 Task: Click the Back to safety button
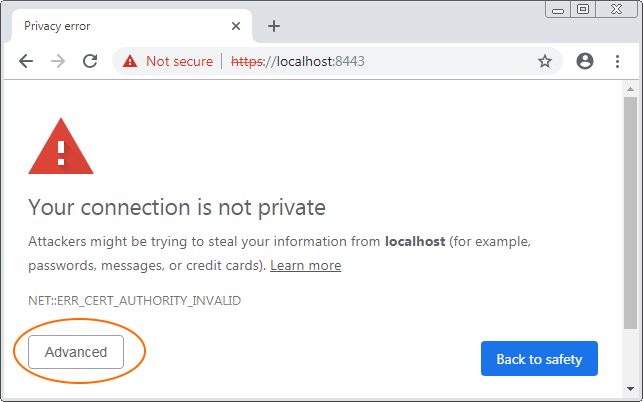pos(539,359)
